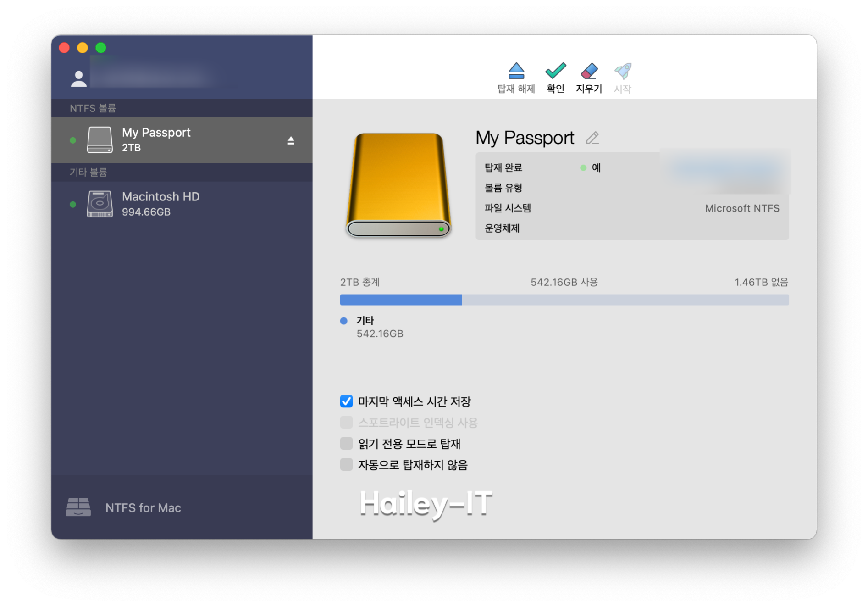The image size is (868, 607).
Task: Click the 확인 verify checkmark icon
Action: coord(555,71)
